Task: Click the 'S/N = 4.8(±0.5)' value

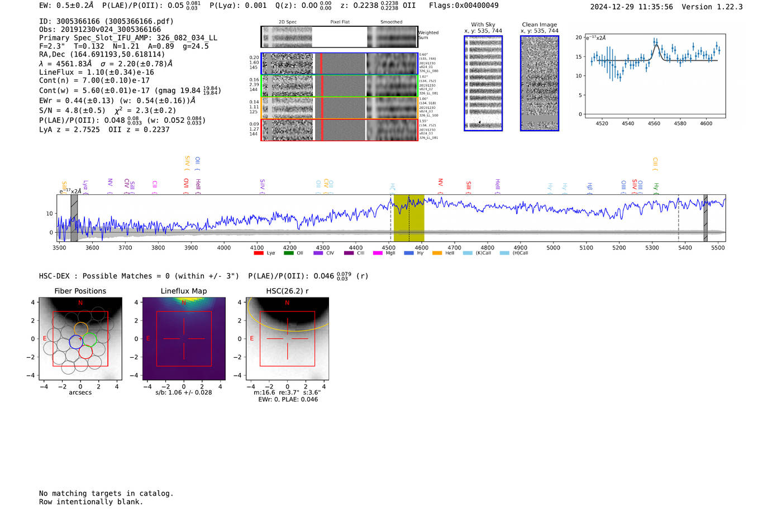Action: [x=72, y=111]
